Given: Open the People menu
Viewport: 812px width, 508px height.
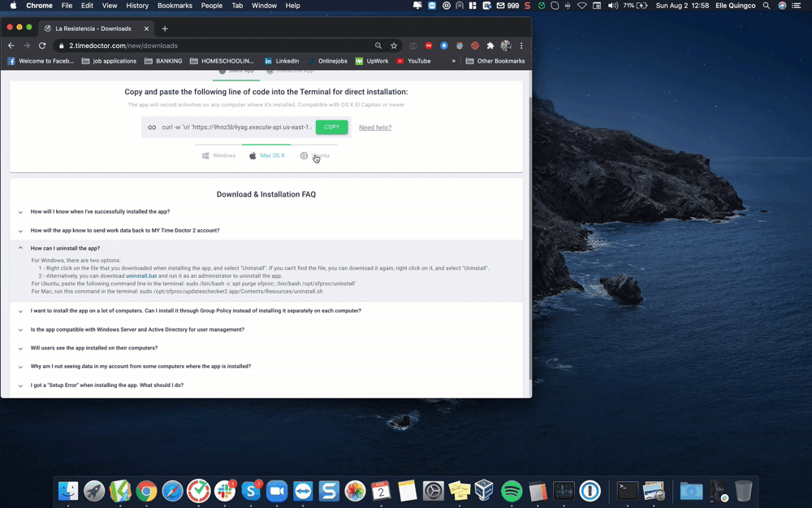Looking at the screenshot, I should point(211,6).
